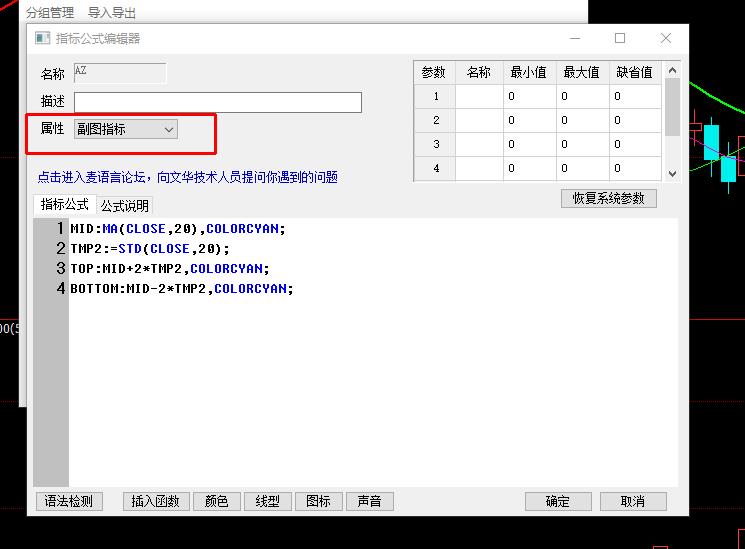Image resolution: width=745 pixels, height=549 pixels.
Task: Click the 最小值 cell of parameter row 4
Action: pyautogui.click(x=530, y=168)
